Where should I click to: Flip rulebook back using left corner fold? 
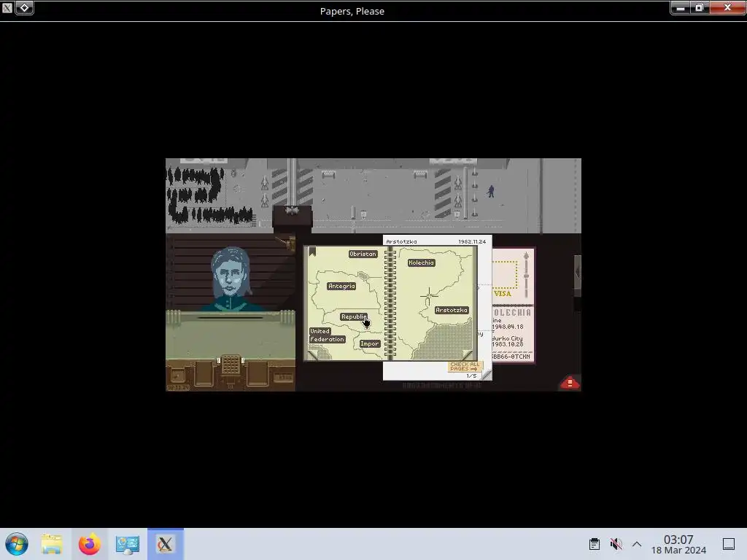pos(314,354)
